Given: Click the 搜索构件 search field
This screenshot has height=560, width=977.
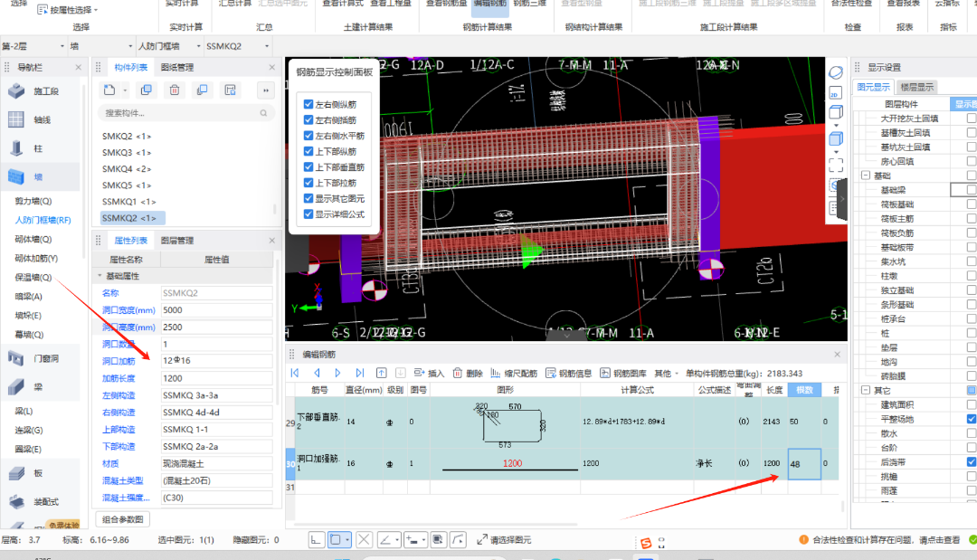Looking at the screenshot, I should pos(185,113).
